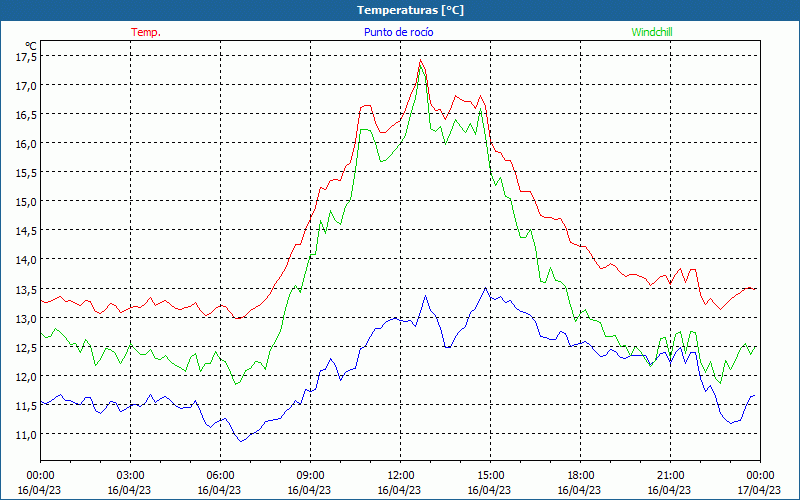
Task: Click the "16/04/23" date under 03:00
Action: pos(130,490)
